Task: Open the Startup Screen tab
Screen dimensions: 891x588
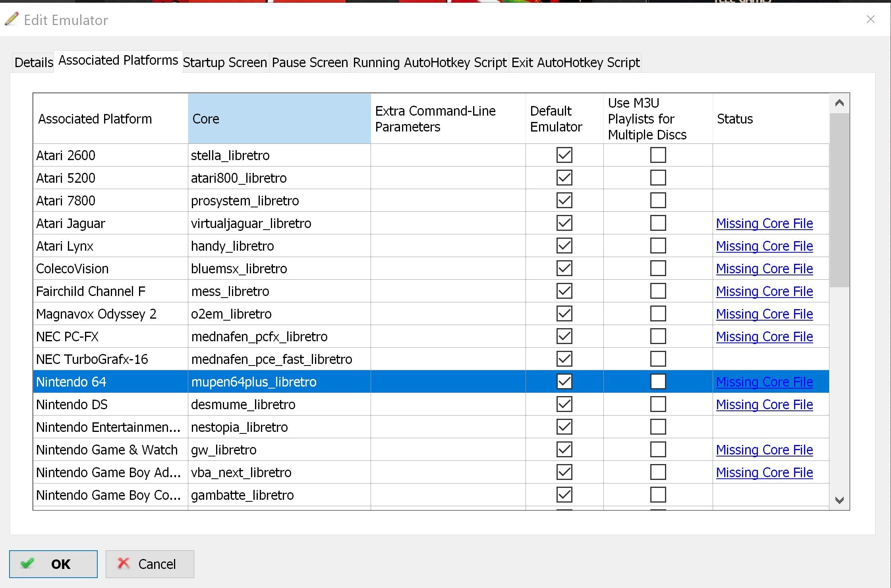Action: click(225, 62)
